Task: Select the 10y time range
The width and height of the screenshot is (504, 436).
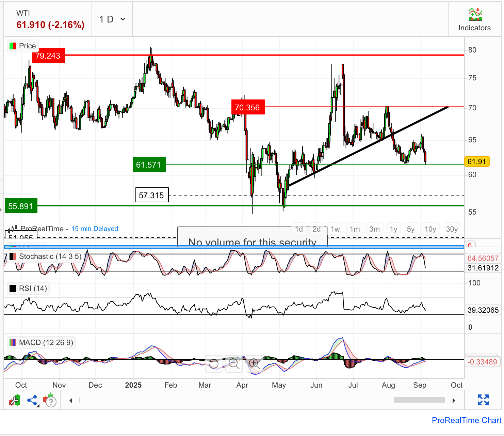Action: pos(430,229)
